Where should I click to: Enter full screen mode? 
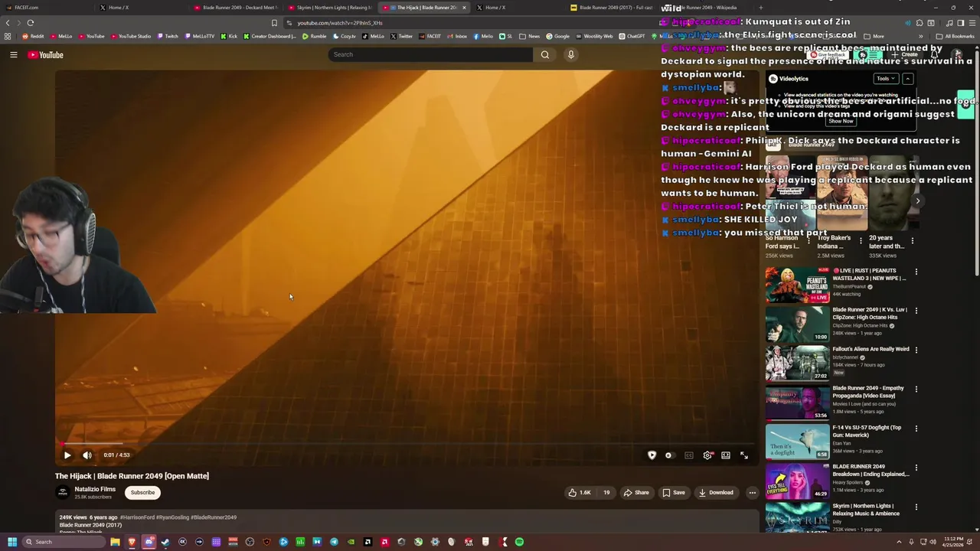tap(744, 455)
